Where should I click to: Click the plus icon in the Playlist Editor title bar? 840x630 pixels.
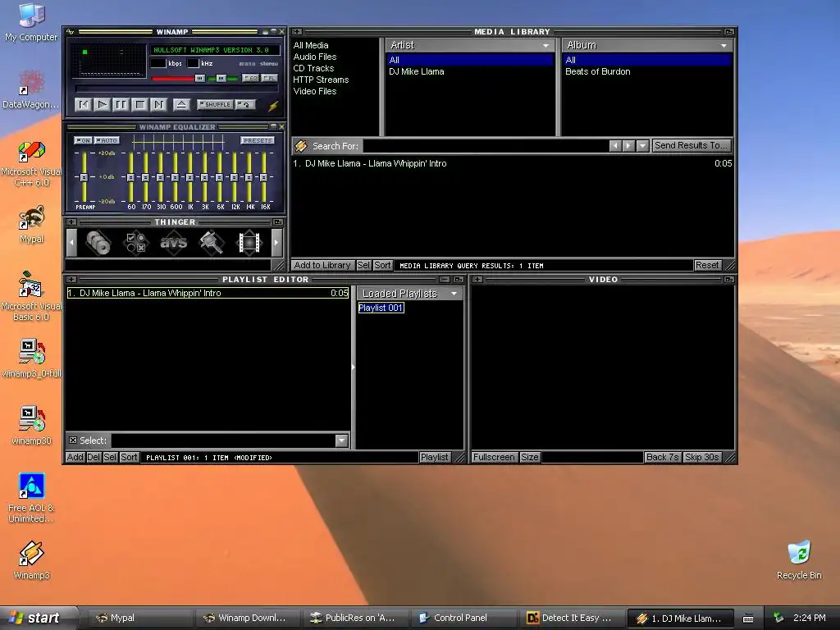click(x=71, y=279)
